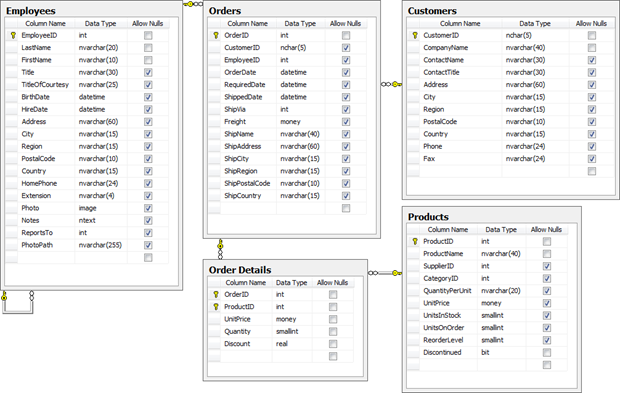The height and width of the screenshot is (393, 620).
Task: Uncheck Allow Nulls for ShipCountry in Orders
Action: pos(346,196)
